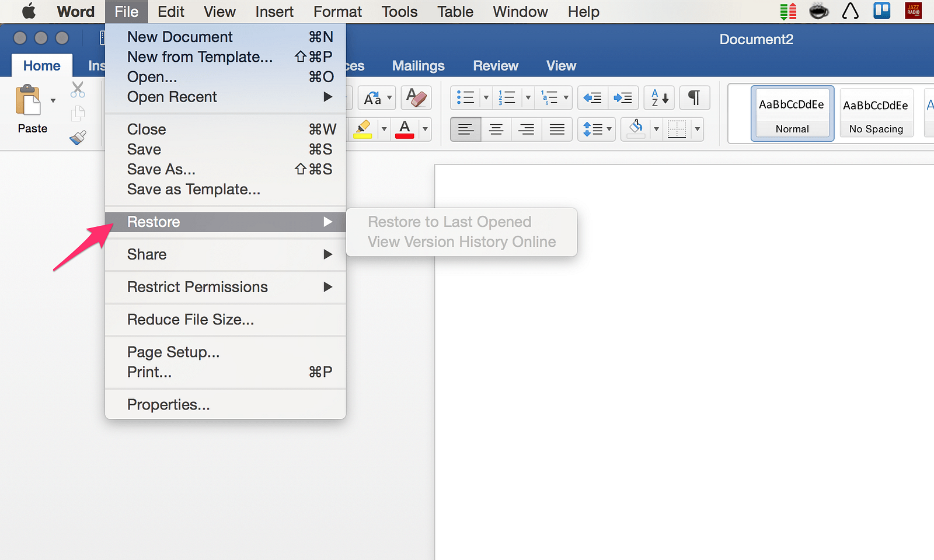
Task: Expand Open Recent submenu
Action: (225, 97)
